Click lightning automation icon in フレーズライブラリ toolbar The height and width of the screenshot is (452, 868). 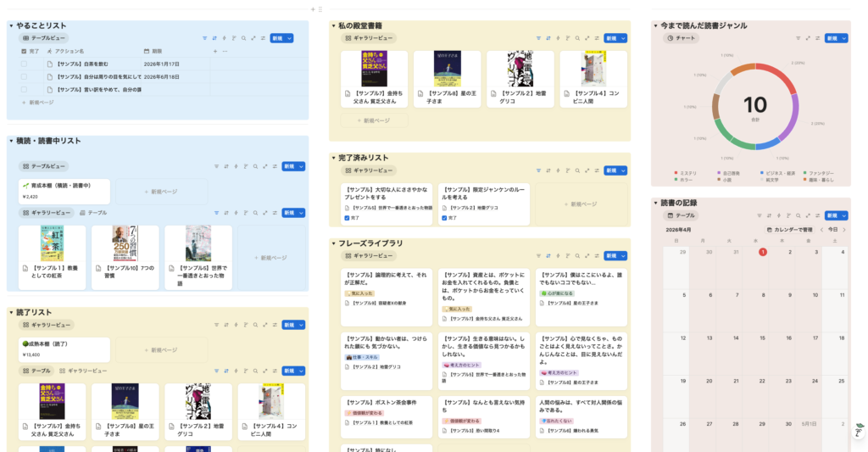click(557, 255)
